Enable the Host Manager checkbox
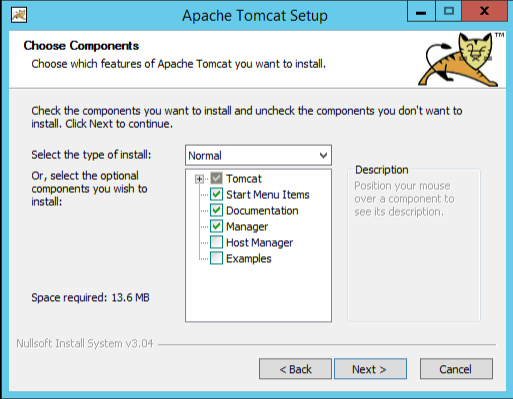The width and height of the screenshot is (513, 399). click(x=216, y=242)
